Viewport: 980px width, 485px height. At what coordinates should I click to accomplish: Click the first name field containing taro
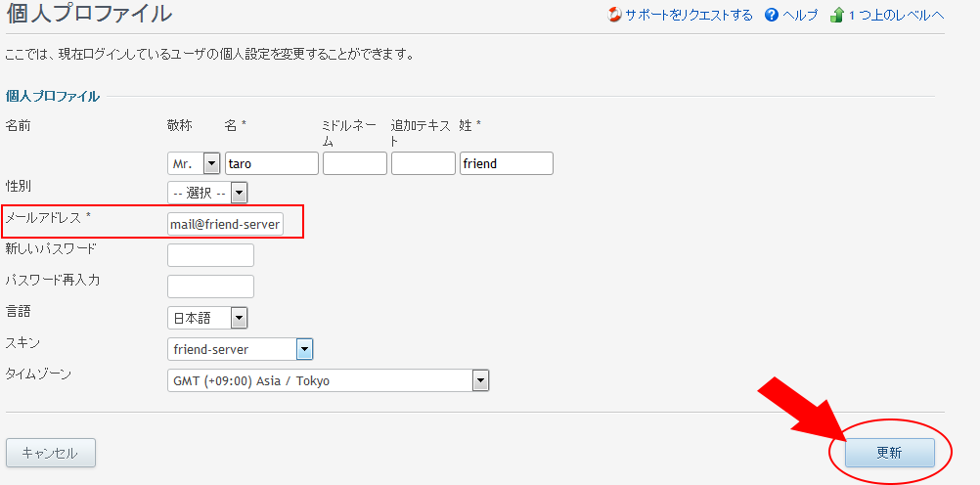click(272, 163)
